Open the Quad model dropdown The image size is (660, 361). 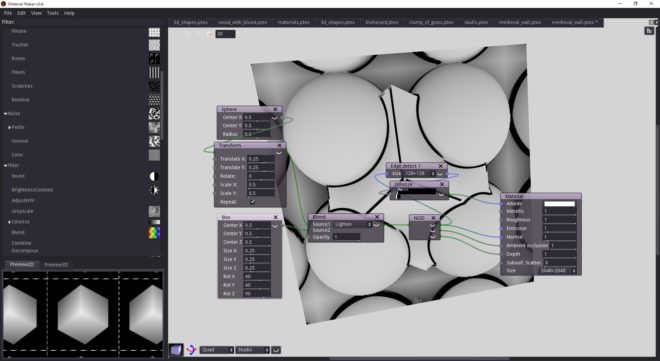[x=217, y=350]
